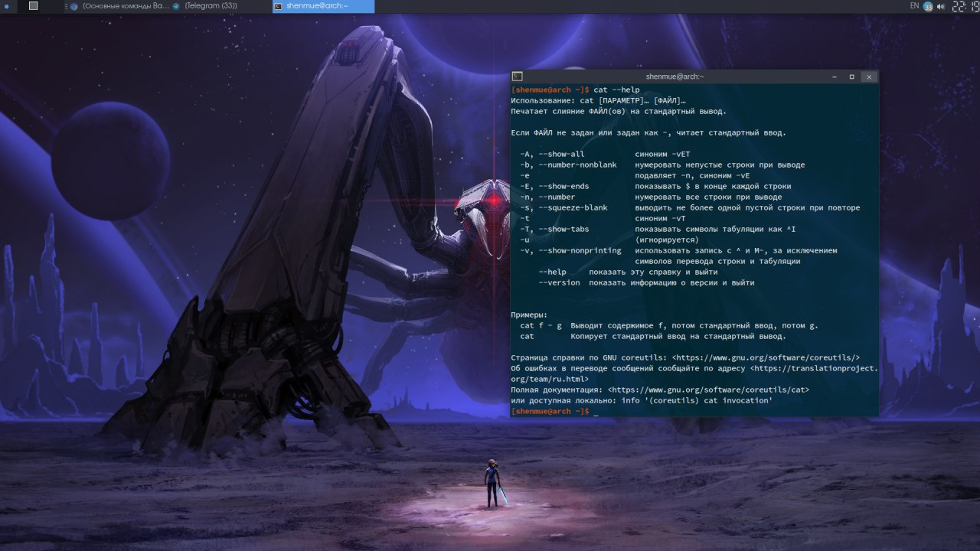Open the translationproject.org URL in terminal
Viewport: 980px width, 551px height.
tap(814, 368)
